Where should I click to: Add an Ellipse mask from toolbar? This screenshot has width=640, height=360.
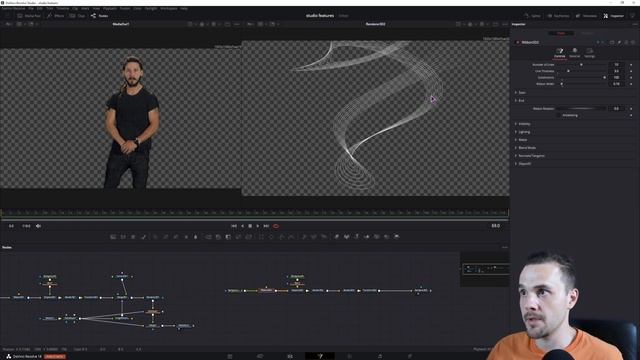[271, 237]
